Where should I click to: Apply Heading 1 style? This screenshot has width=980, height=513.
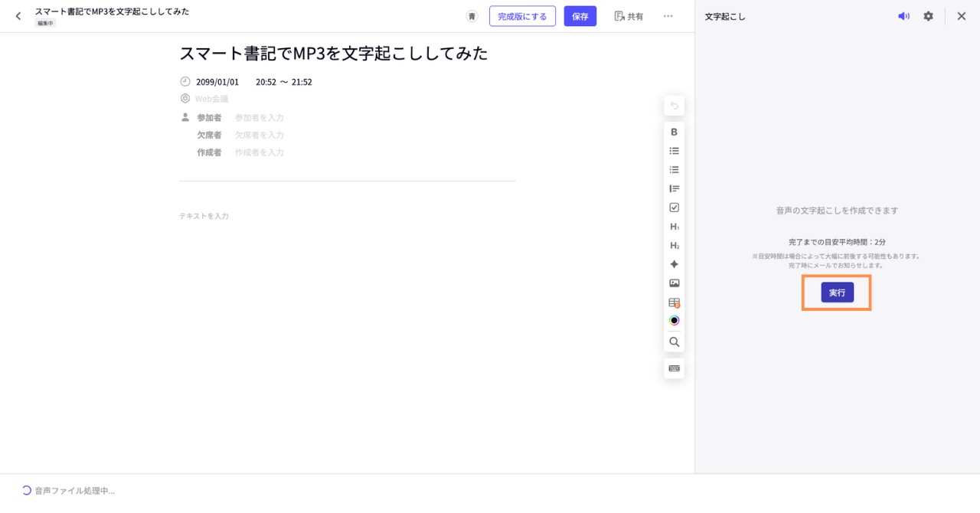click(x=674, y=227)
